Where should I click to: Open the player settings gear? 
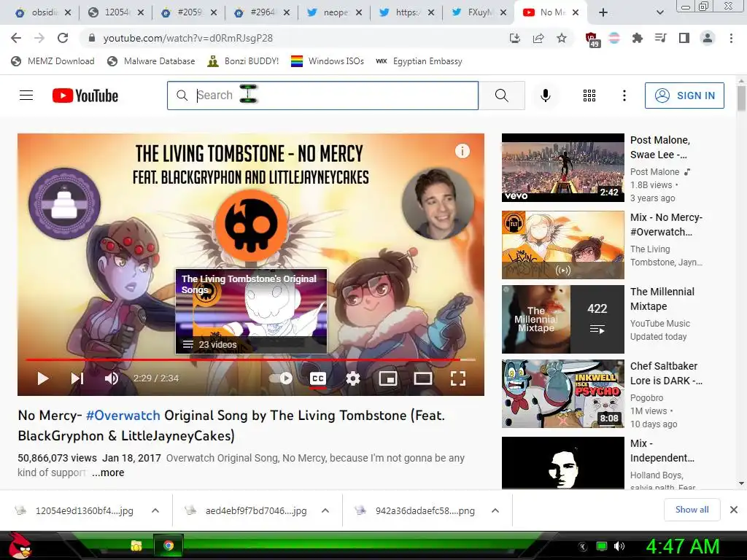(353, 378)
